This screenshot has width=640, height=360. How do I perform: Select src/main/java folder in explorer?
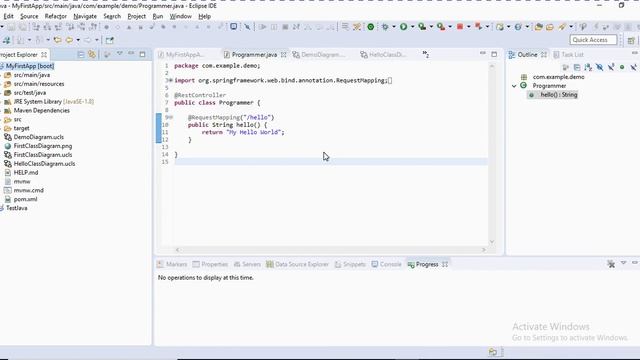coord(31,75)
